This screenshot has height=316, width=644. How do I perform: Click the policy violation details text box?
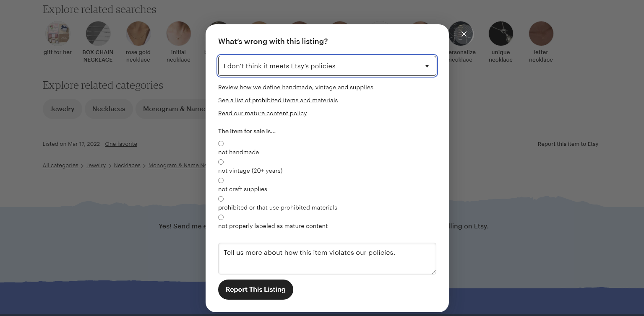(x=327, y=259)
